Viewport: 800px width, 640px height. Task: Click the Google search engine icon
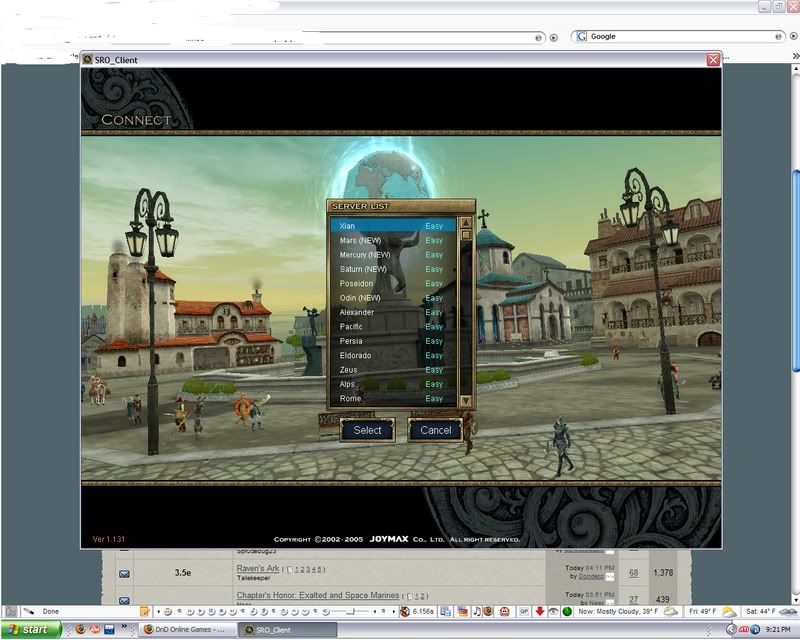click(x=581, y=36)
